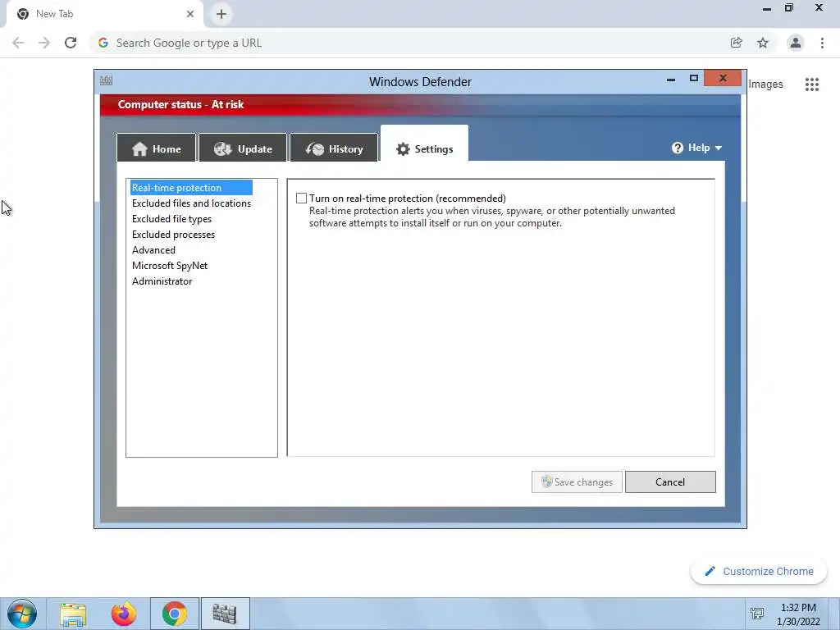Select the Settings tab
Image resolution: width=840 pixels, height=630 pixels.
click(x=424, y=144)
